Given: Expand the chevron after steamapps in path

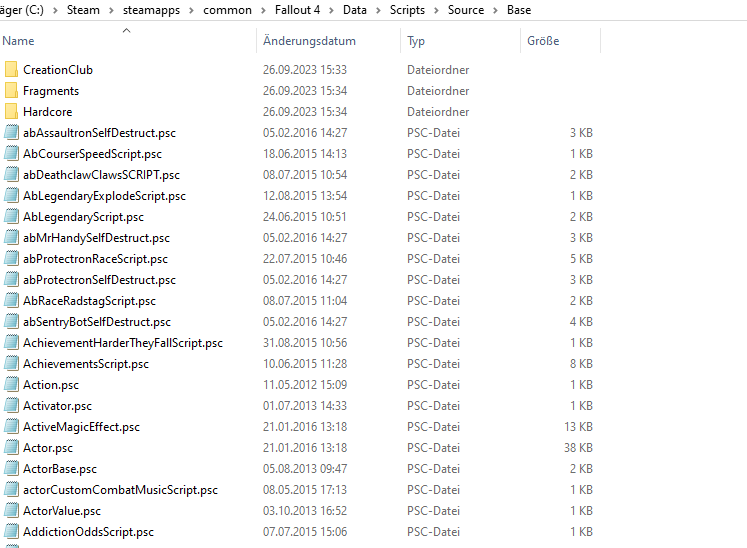Looking at the screenshot, I should click(x=191, y=10).
